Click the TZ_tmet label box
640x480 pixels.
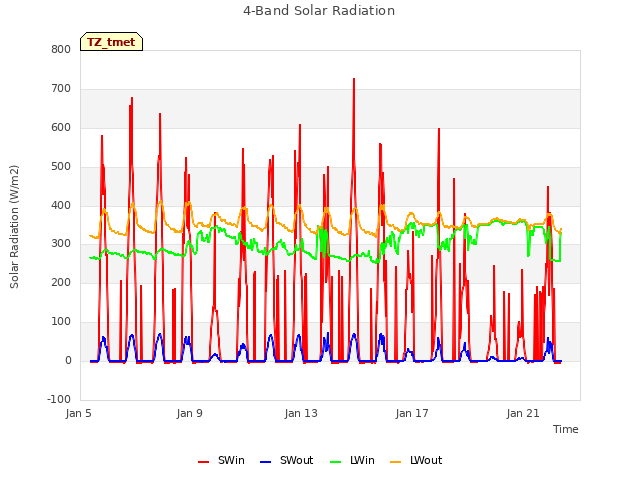tap(111, 42)
